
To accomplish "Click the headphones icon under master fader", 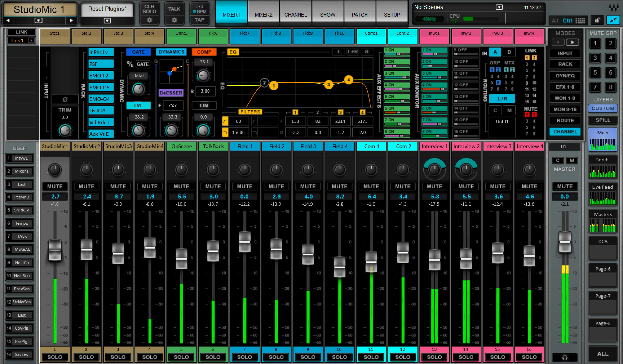I will tap(565, 357).
